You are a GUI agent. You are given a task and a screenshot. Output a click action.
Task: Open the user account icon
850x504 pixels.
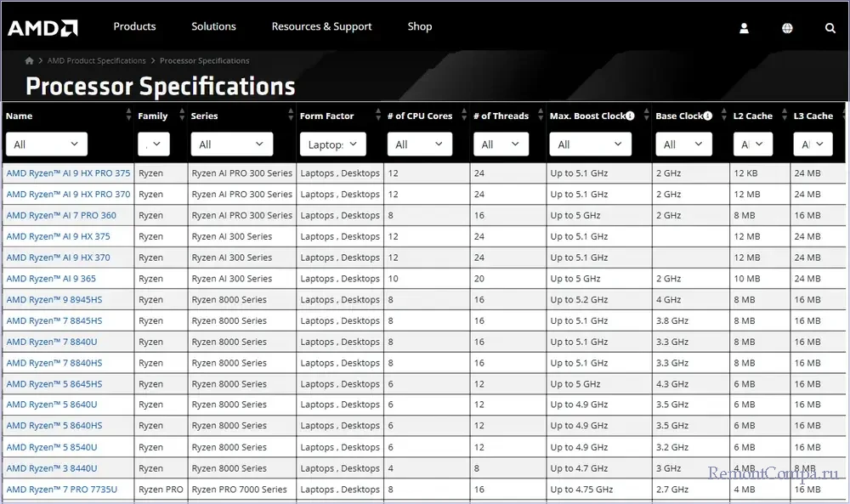coord(744,28)
